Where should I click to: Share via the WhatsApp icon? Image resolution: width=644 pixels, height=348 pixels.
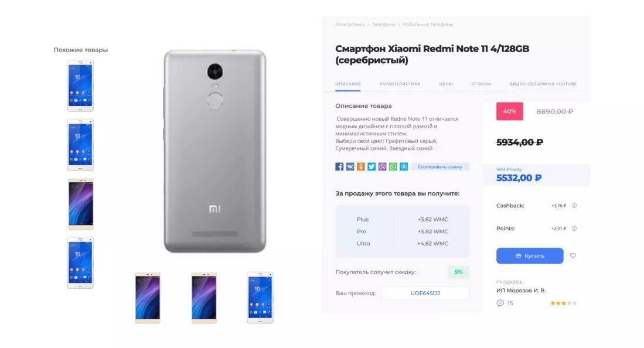click(x=393, y=166)
